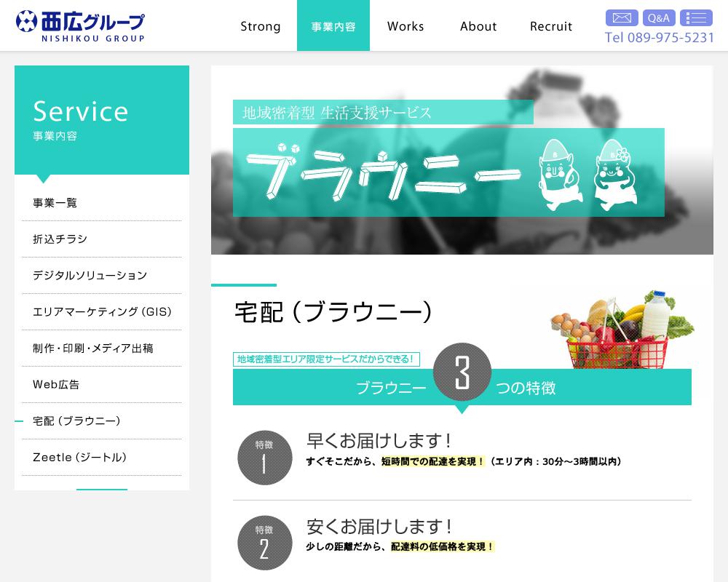Open the email contact icon
The image size is (728, 582).
[x=622, y=17]
